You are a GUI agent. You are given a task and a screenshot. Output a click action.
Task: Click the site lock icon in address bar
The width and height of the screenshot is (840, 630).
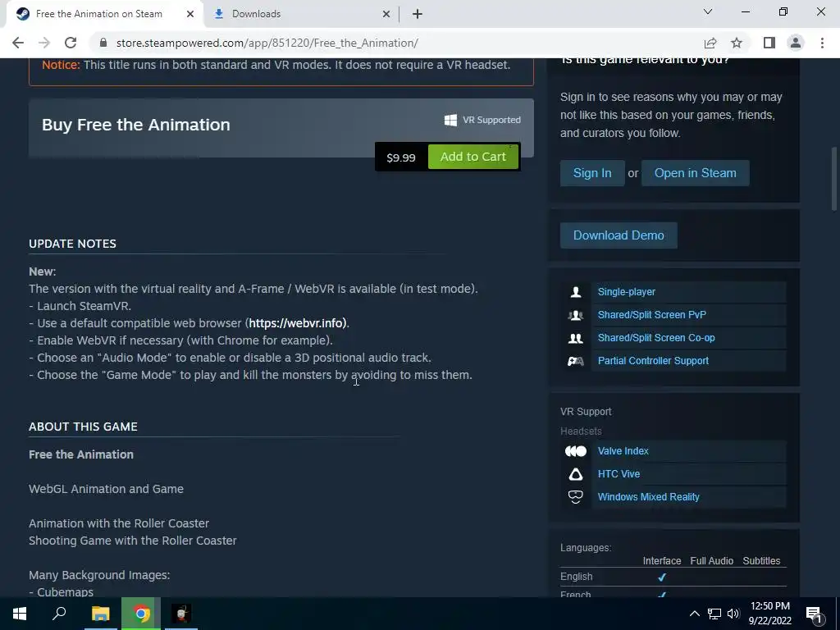[x=103, y=43]
